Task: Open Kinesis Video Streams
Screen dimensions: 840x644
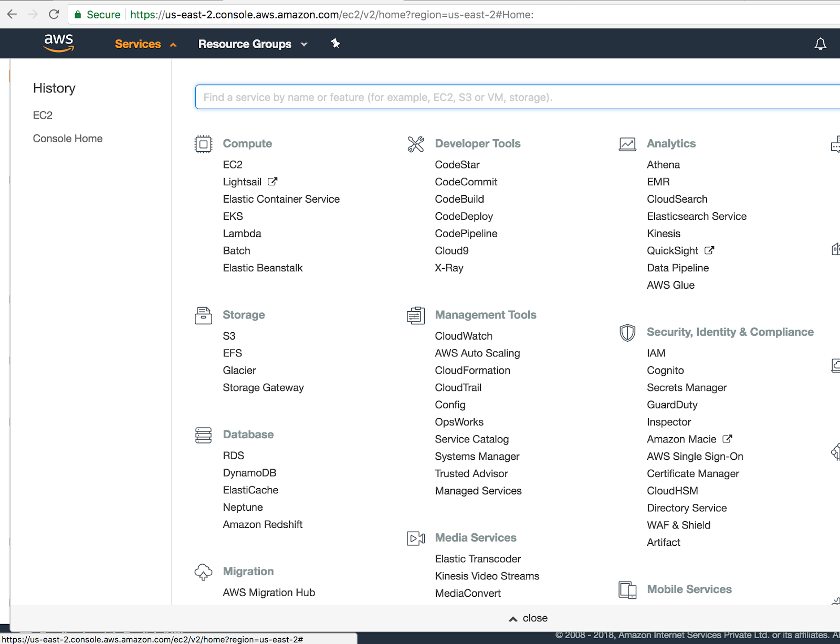Action: point(487,576)
